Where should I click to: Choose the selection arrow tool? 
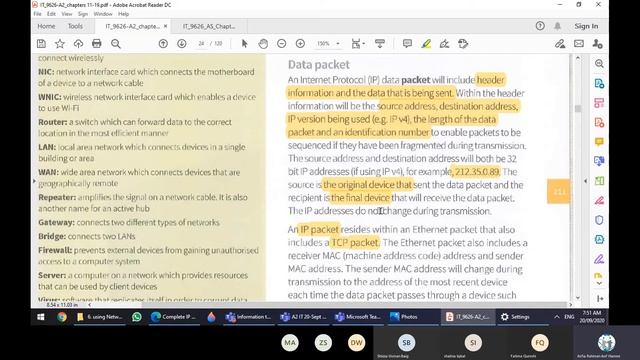tap(244, 44)
